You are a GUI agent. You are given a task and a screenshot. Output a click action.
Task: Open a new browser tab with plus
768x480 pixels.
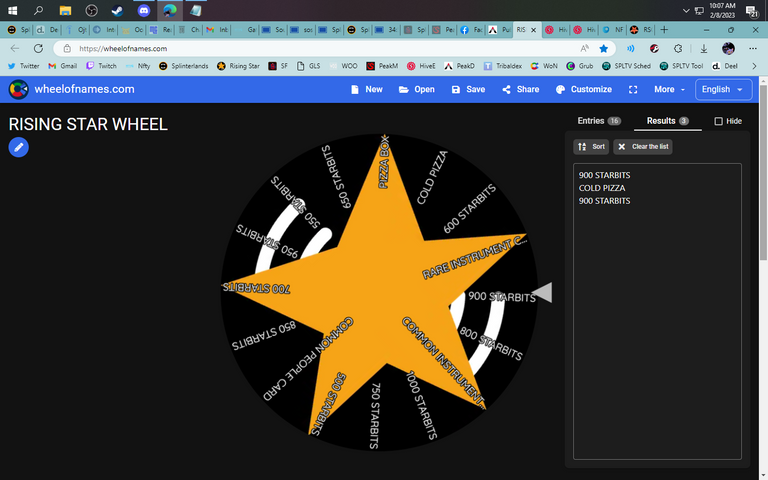[x=664, y=30]
